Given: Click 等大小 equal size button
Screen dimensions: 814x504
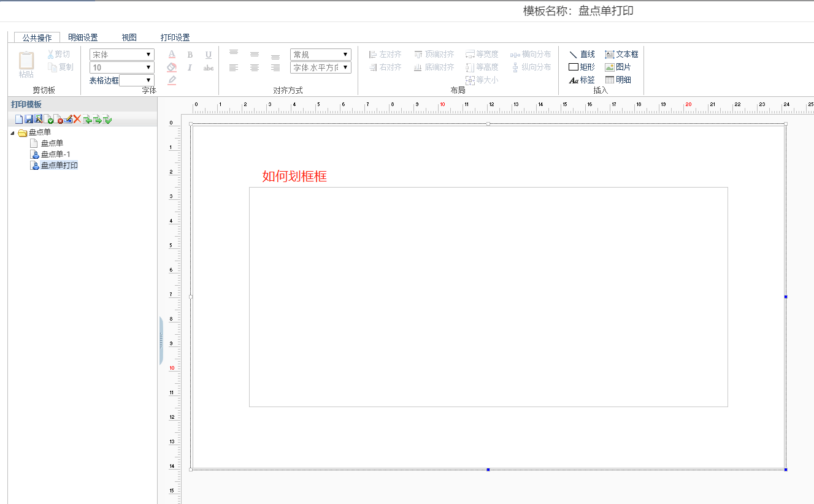Looking at the screenshot, I should click(482, 80).
